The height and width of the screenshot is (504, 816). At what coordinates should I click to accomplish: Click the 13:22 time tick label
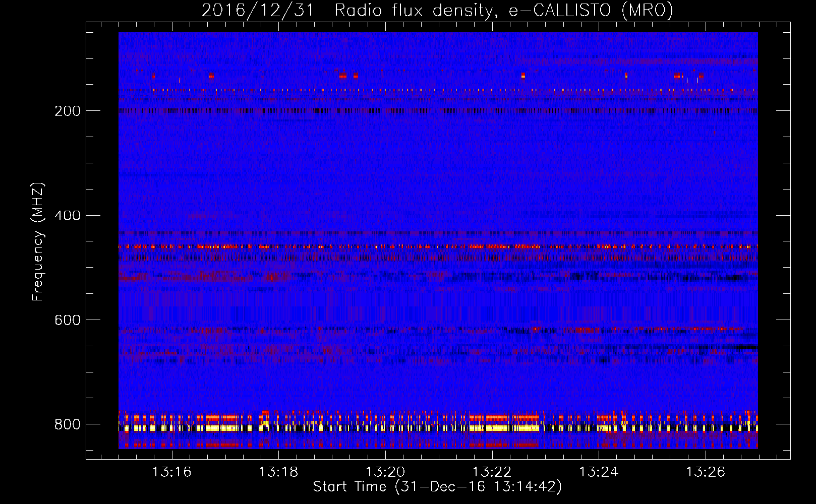point(492,472)
